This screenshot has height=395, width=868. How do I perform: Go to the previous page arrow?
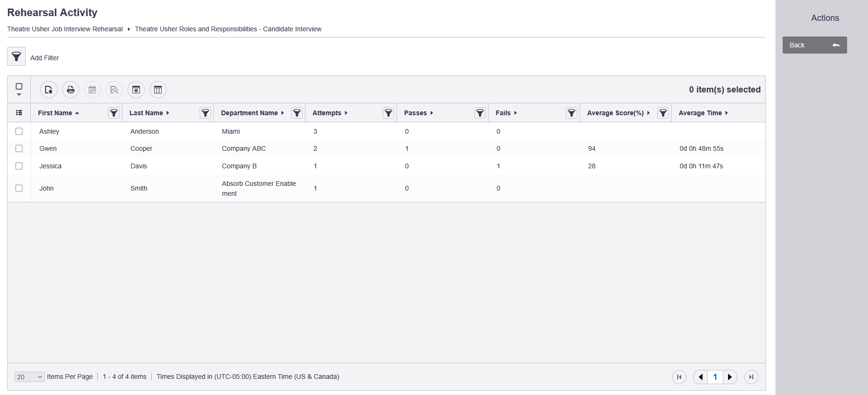click(x=701, y=377)
